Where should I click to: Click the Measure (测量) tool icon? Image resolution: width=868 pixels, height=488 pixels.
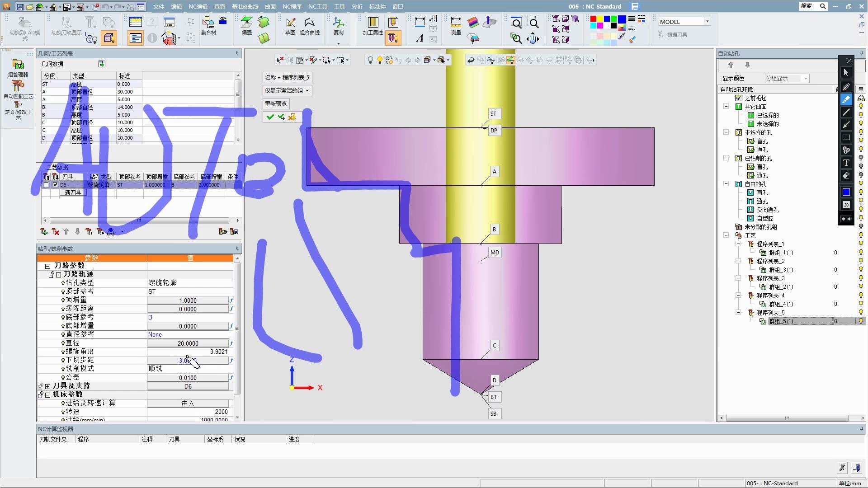pos(456,23)
